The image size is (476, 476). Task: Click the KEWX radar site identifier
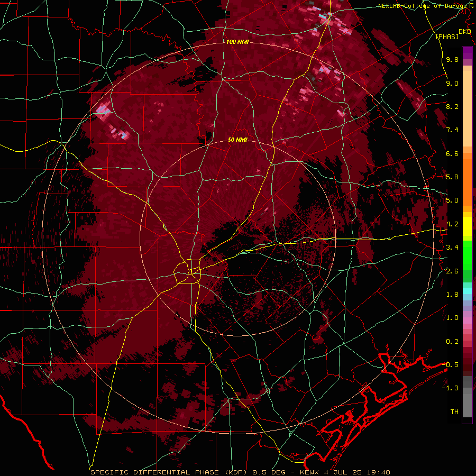[310, 472]
